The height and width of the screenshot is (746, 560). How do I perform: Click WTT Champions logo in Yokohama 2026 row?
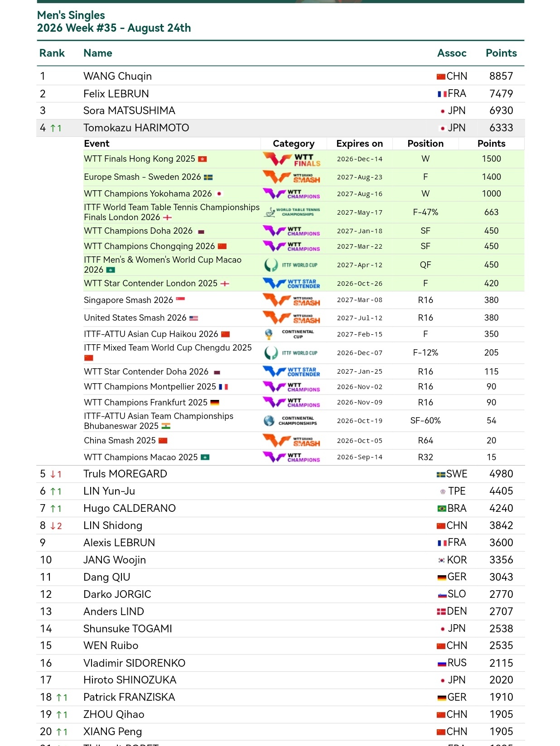(292, 194)
